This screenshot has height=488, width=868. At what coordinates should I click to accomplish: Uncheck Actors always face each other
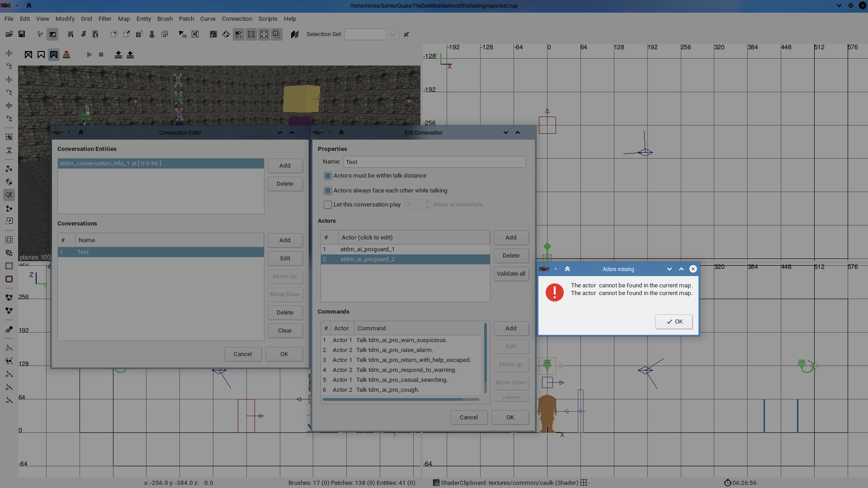tap(328, 191)
